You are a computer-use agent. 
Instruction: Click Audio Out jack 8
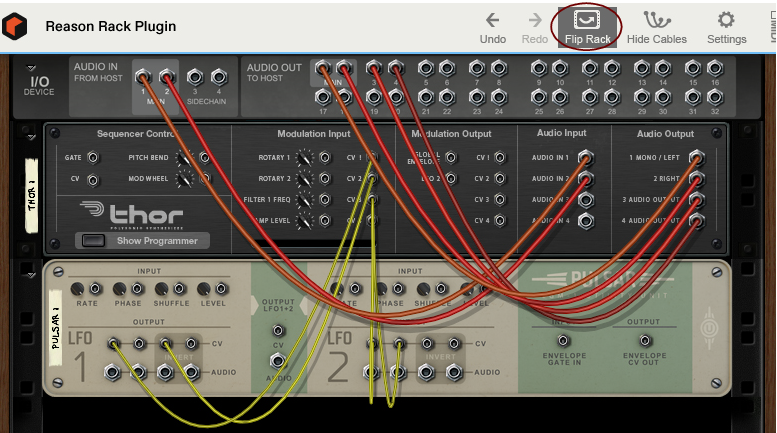(499, 68)
